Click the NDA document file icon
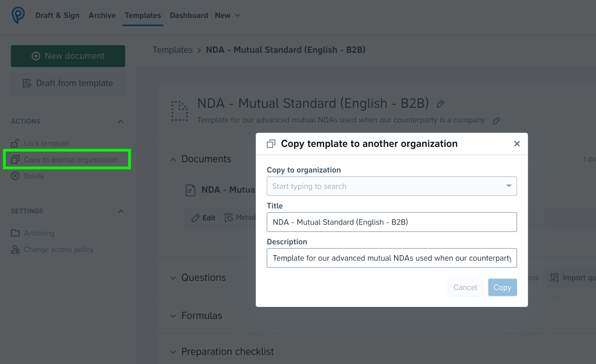Viewport: 596px width, 364px height. pos(190,190)
